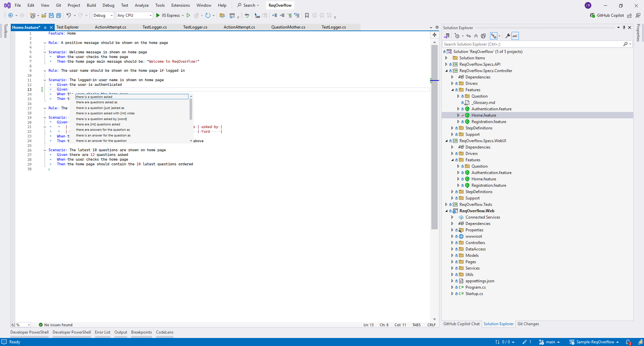This screenshot has height=346, width=644.
Task: Open the Analyze menu
Action: pyautogui.click(x=142, y=5)
